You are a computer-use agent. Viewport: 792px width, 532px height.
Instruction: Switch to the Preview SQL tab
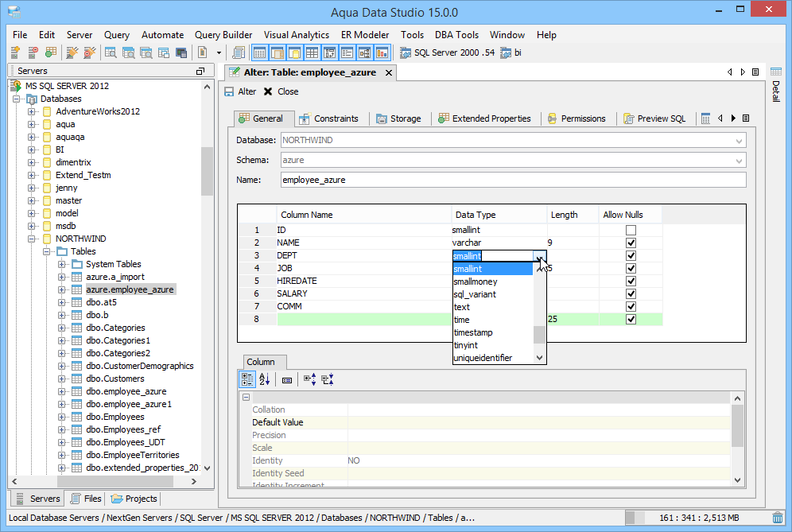(654, 118)
